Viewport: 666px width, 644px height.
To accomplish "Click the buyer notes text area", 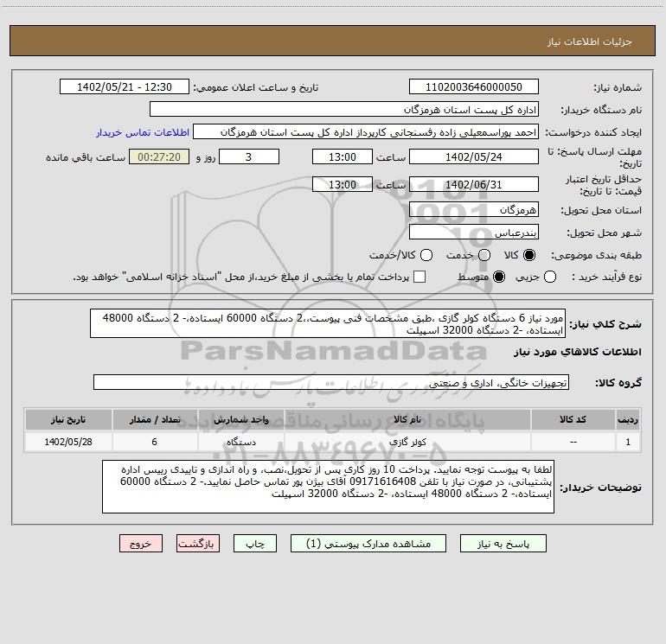I will (x=328, y=487).
